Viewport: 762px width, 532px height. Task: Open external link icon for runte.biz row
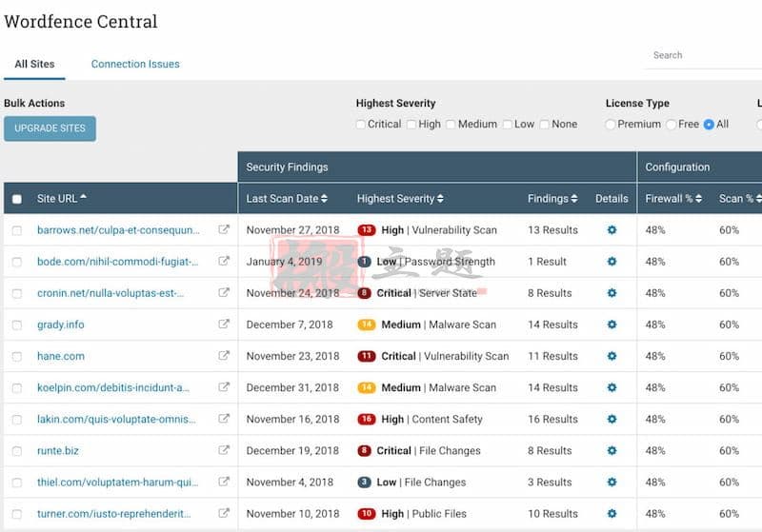coord(224,450)
